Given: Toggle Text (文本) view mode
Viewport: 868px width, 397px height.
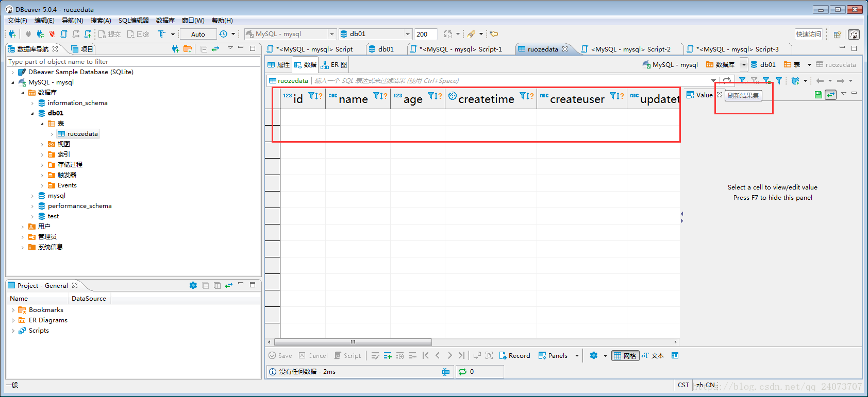Looking at the screenshot, I should point(653,356).
